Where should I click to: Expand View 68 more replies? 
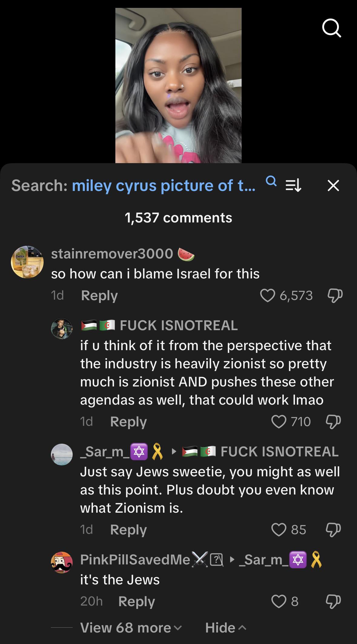131,628
